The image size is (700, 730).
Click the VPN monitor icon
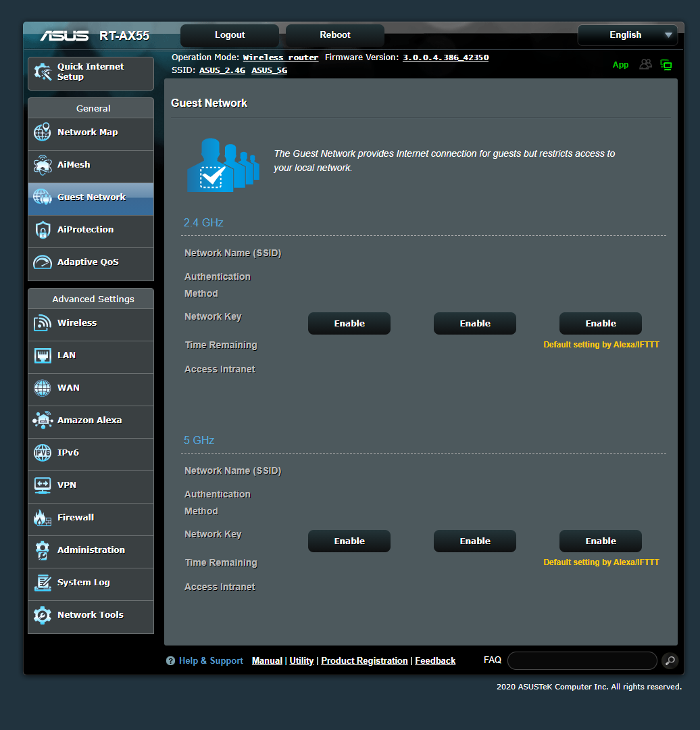pyautogui.click(x=43, y=485)
